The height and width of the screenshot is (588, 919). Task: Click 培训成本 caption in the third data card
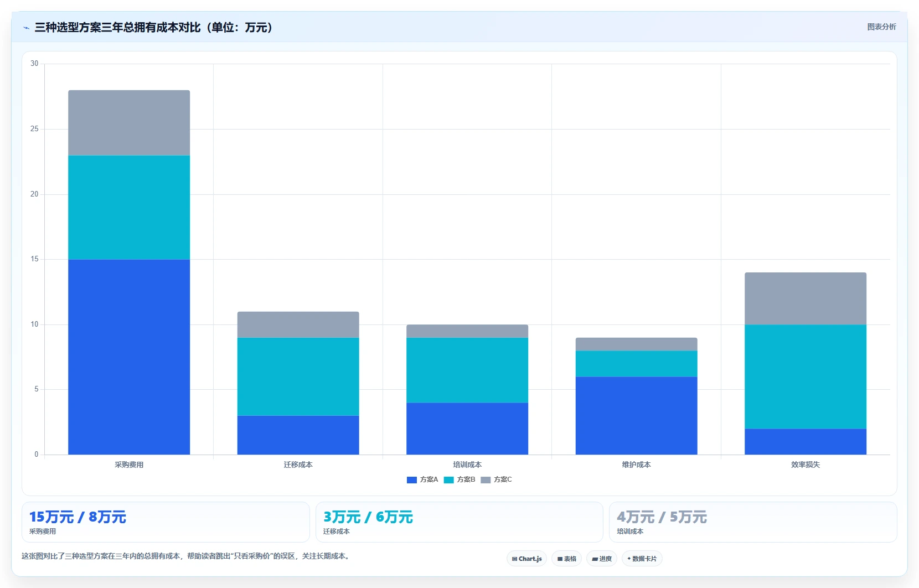[630, 532]
